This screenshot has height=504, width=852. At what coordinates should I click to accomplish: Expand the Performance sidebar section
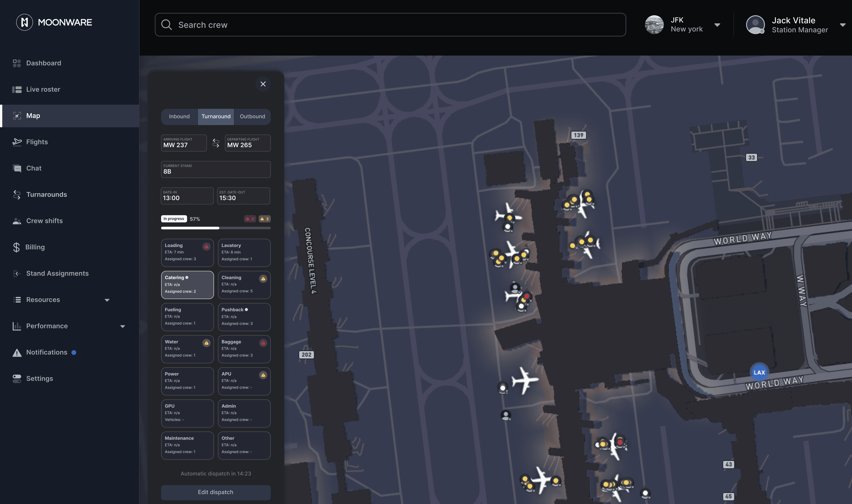(122, 326)
